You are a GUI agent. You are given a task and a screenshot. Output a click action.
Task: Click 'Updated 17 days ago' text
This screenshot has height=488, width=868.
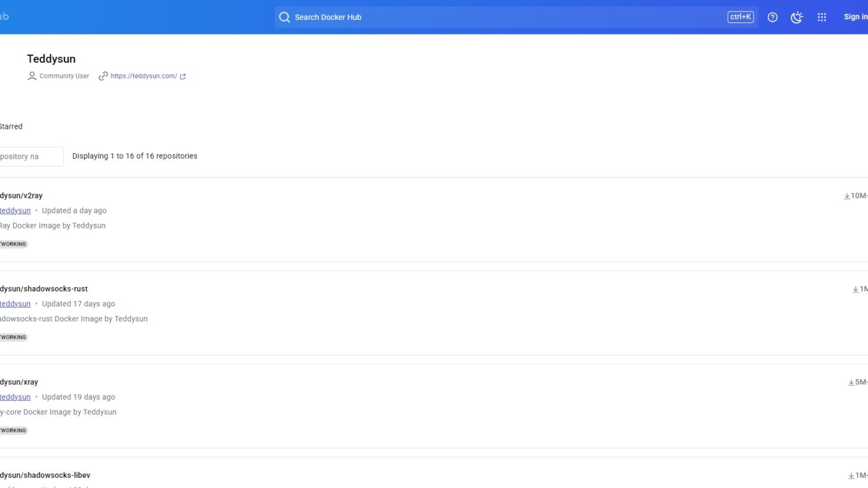(x=79, y=304)
